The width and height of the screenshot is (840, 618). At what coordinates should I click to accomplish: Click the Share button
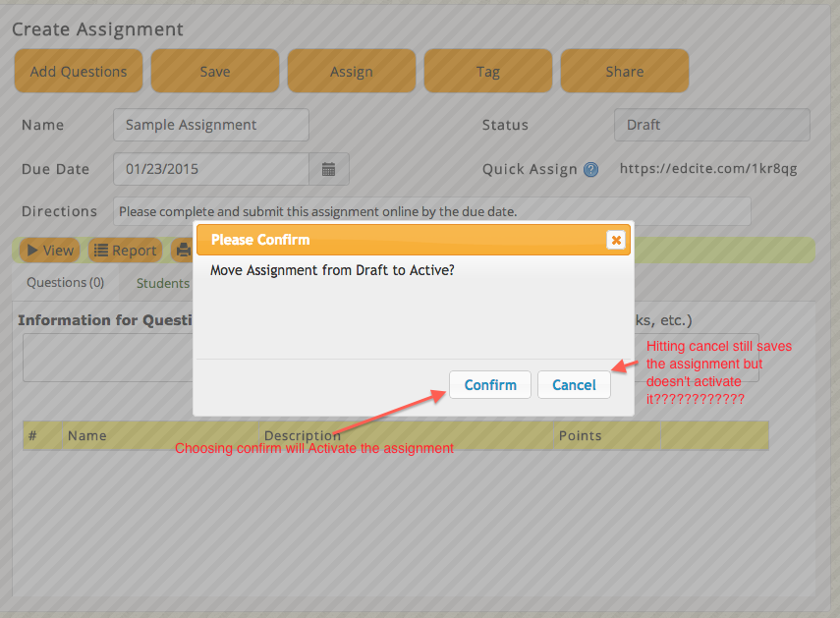point(625,72)
